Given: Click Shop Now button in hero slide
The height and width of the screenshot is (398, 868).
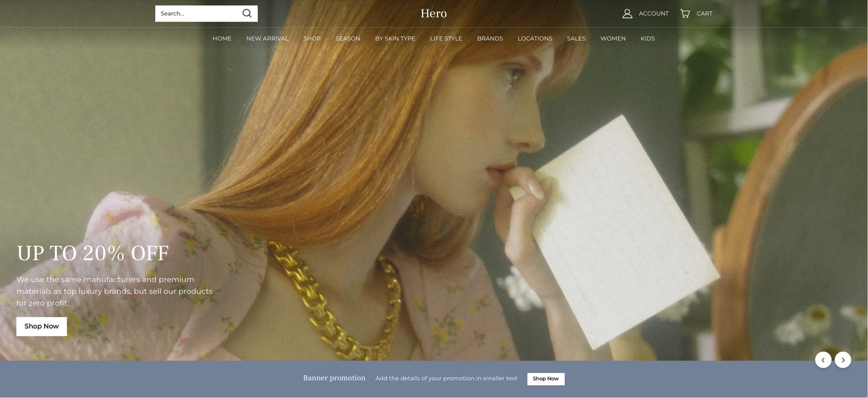Looking at the screenshot, I should click(41, 326).
